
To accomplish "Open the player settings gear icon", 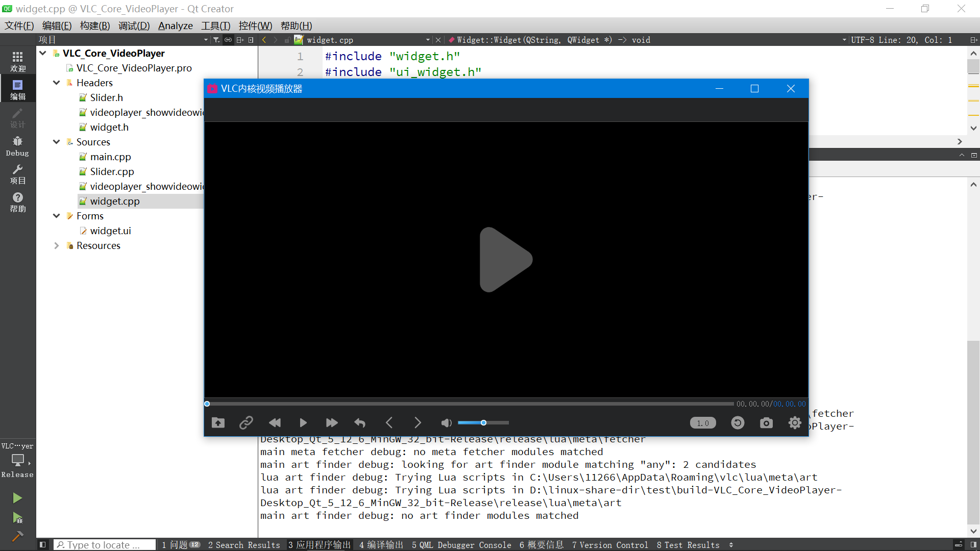I will [795, 422].
